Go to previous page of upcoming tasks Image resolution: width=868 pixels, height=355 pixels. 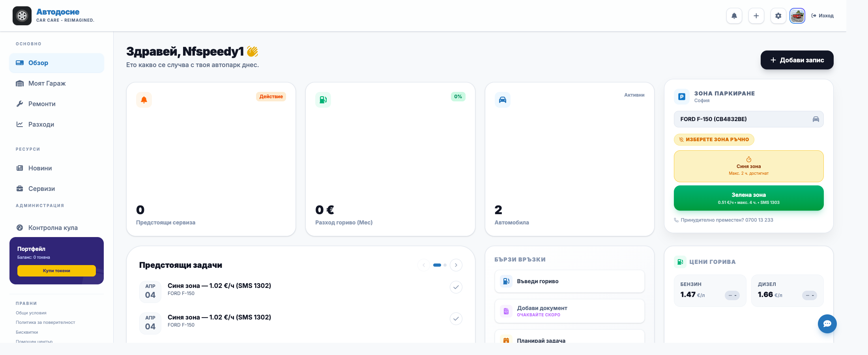[x=424, y=265]
